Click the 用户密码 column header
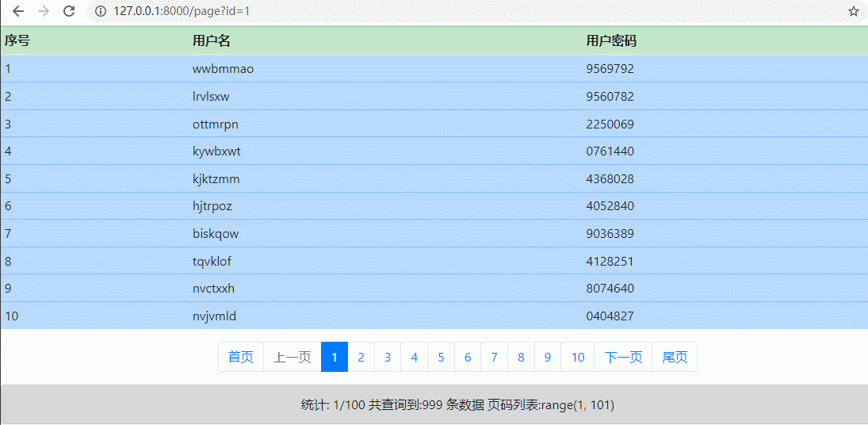Screen dimensions: 868x425 pos(611,41)
